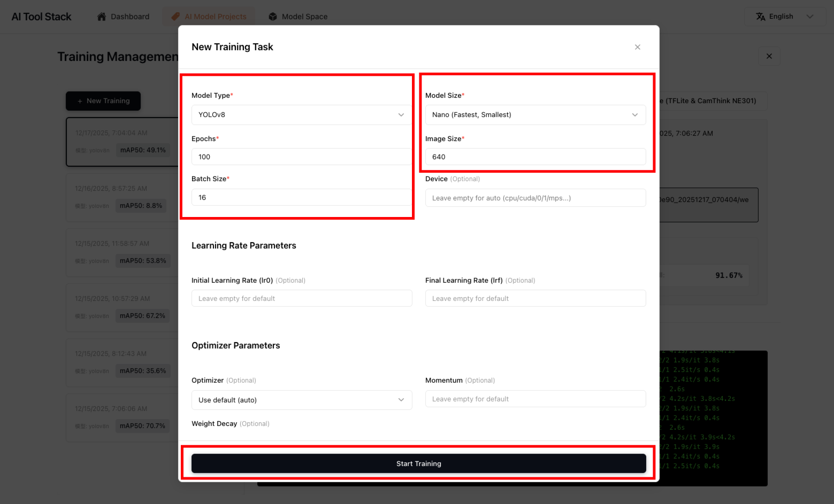Screen dimensions: 834x504
Task: Click the AI Model Projects tag icon
Action: (x=175, y=17)
